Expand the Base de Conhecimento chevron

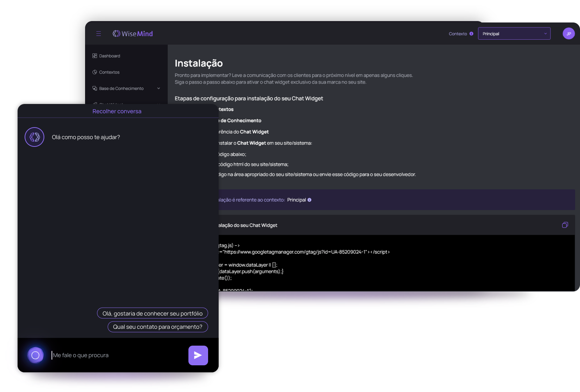point(159,89)
